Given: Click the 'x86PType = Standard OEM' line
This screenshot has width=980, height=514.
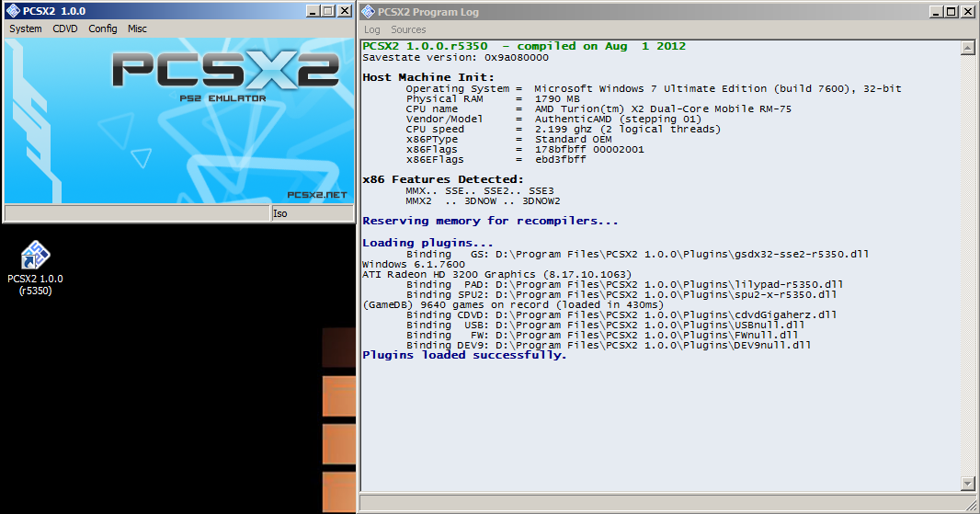Looking at the screenshot, I should click(x=508, y=140).
